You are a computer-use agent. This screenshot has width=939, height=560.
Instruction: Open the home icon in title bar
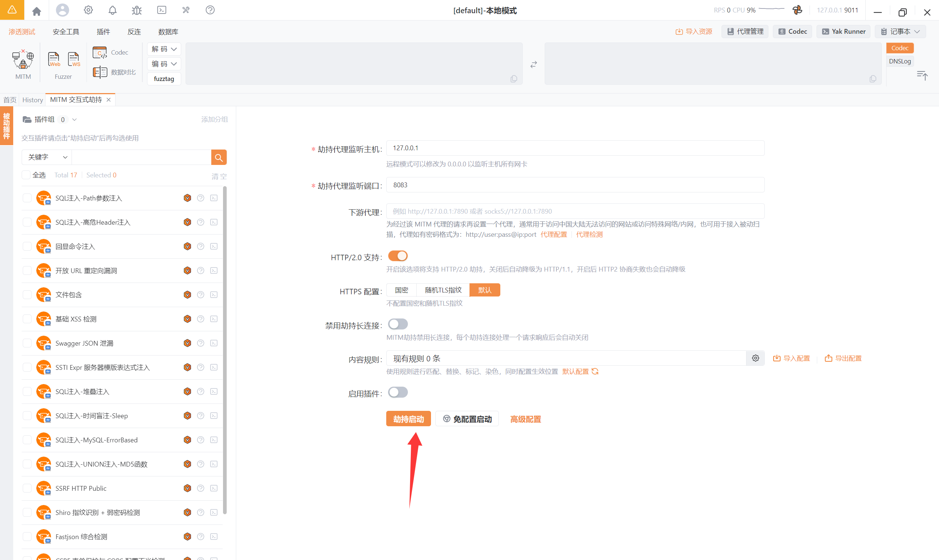coord(37,11)
